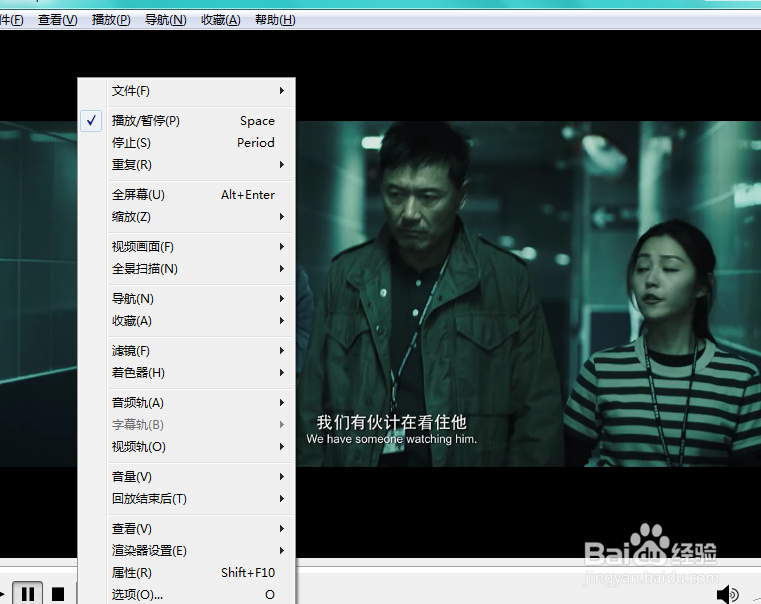Screen dimensions: 761x604
Task: Open 导航(N) in the top menu bar
Action: point(165,20)
